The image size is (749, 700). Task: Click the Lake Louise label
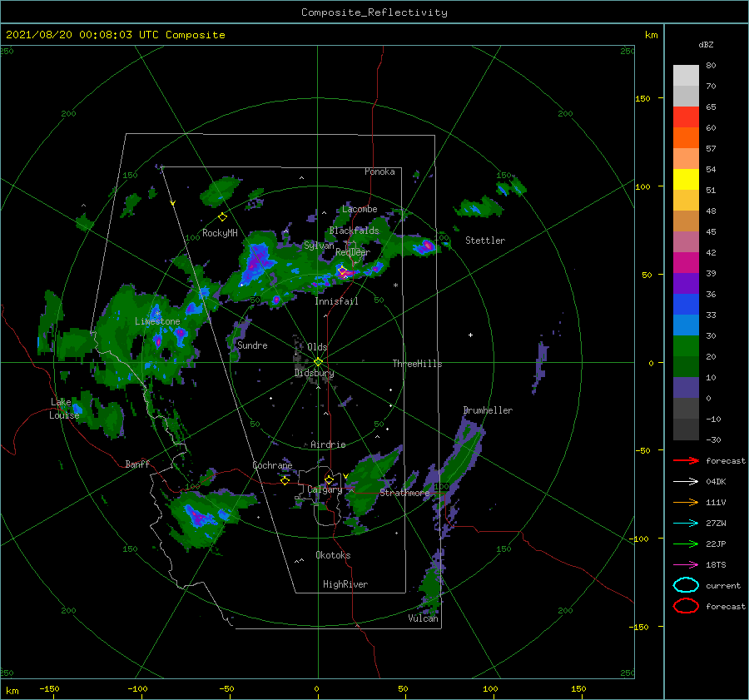[x=64, y=409]
